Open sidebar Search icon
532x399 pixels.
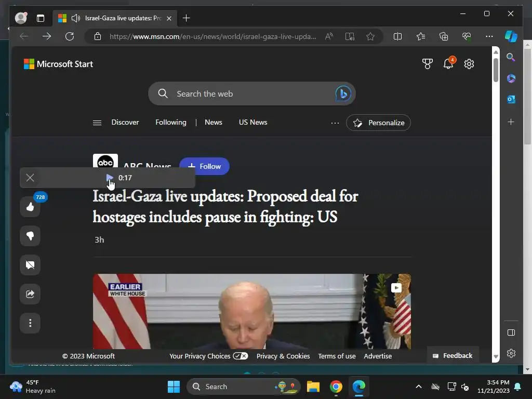[511, 57]
